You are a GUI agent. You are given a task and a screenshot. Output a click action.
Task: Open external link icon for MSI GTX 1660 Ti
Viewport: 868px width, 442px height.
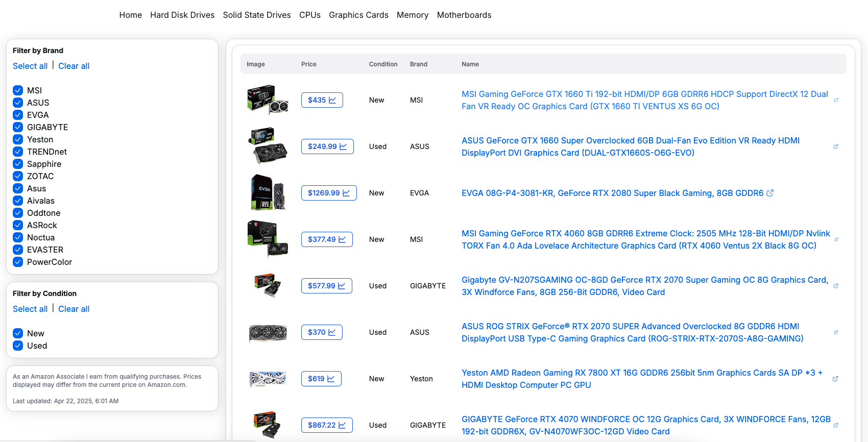pyautogui.click(x=836, y=100)
